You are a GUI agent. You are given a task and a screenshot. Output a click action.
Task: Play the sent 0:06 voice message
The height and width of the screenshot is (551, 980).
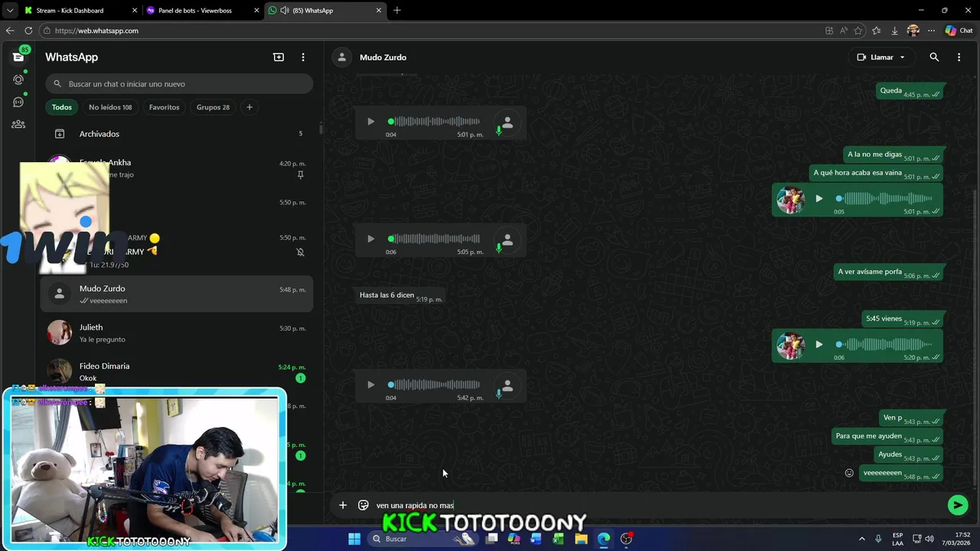[x=819, y=344]
